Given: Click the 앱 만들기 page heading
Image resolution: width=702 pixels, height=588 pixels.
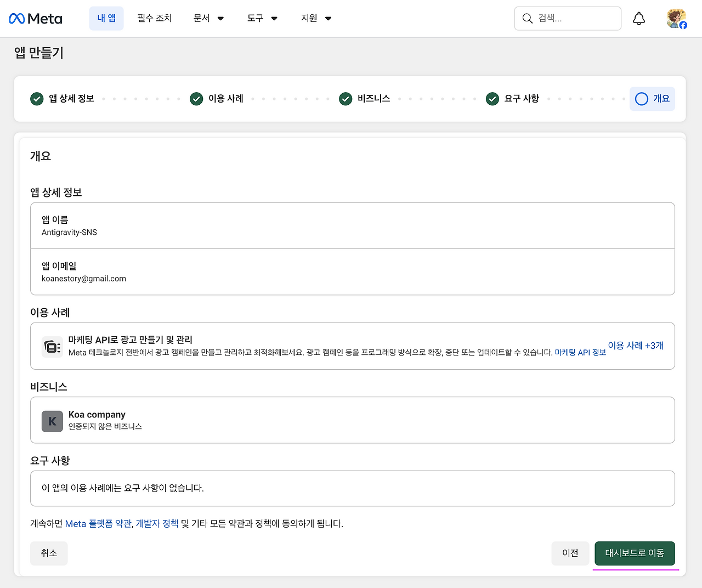Looking at the screenshot, I should point(39,53).
